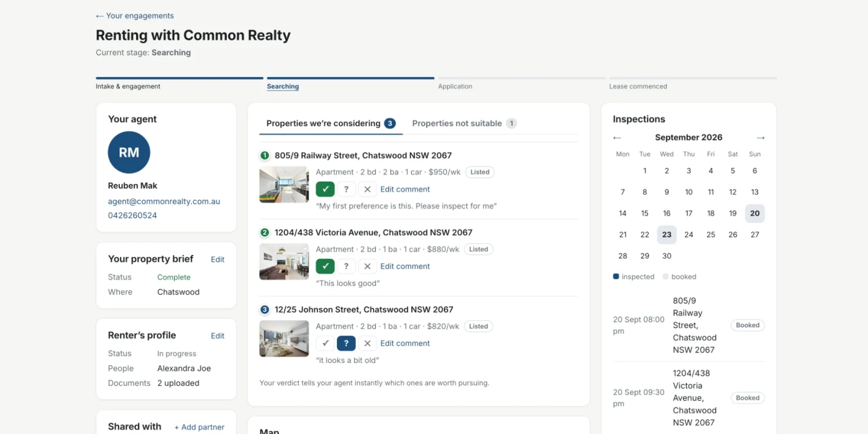Add a partner to Shared with
868x434 pixels.
(199, 427)
